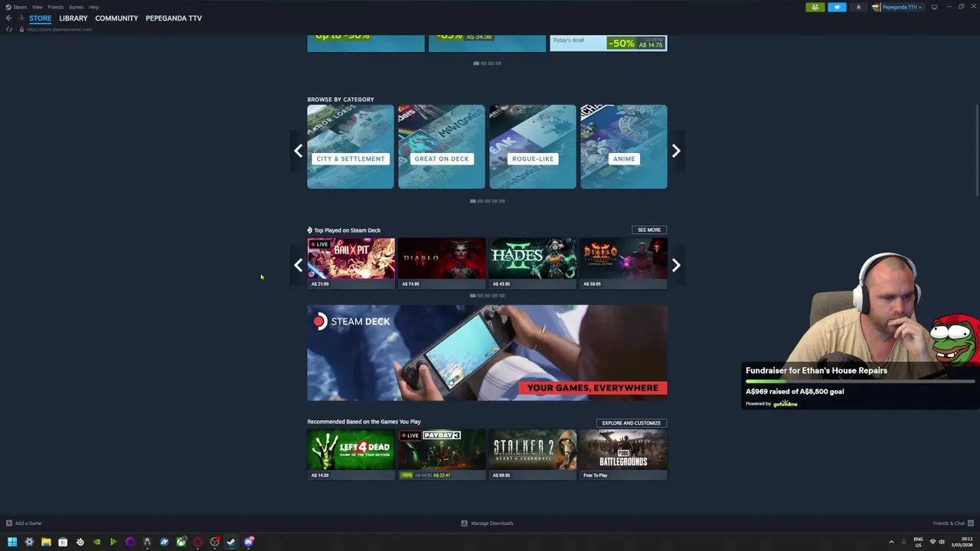Show previous Top Played on Steam Deck games
The width and height of the screenshot is (980, 551).
pyautogui.click(x=298, y=265)
